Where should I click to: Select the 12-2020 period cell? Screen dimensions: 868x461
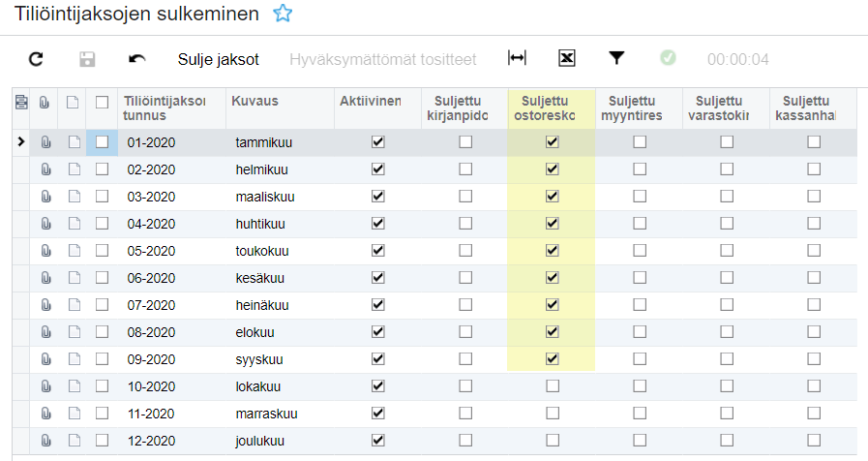[x=151, y=441]
